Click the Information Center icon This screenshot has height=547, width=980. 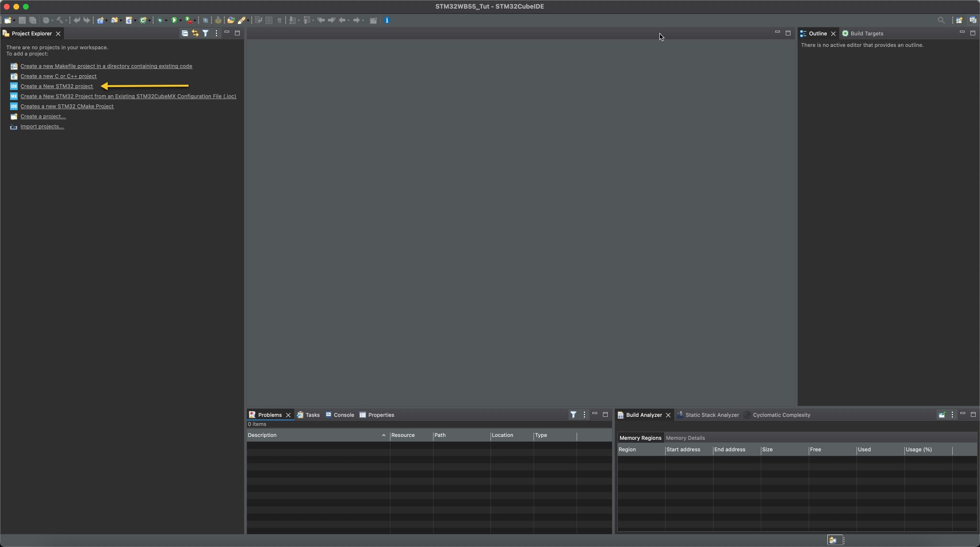[387, 20]
